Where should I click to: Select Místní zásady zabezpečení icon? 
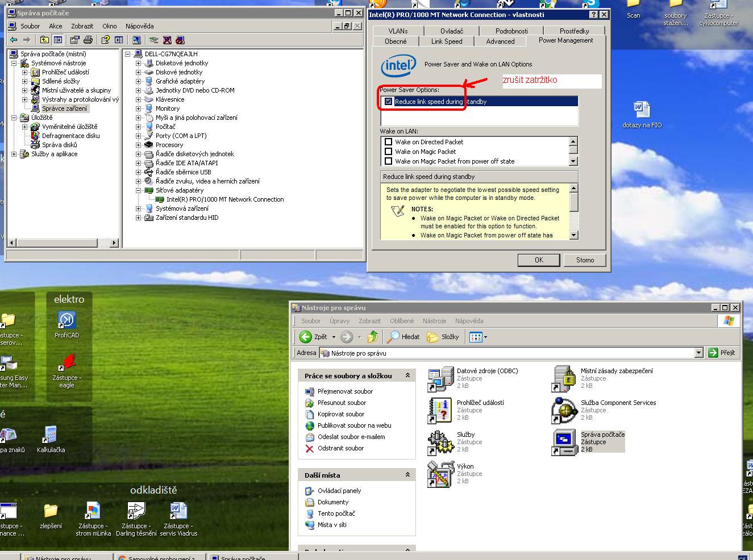[564, 379]
